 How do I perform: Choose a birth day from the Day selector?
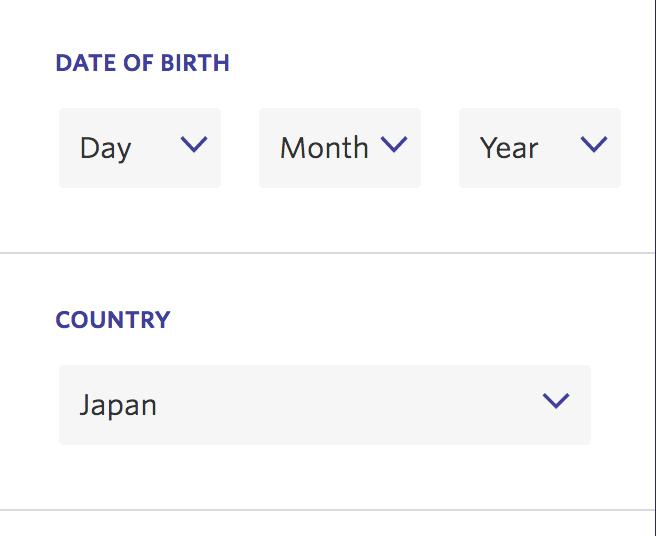pyautogui.click(x=140, y=148)
